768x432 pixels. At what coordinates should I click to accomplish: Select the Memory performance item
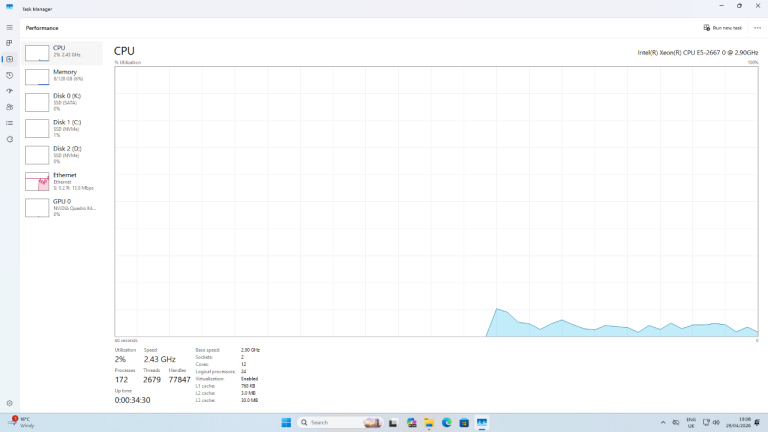[x=62, y=76]
